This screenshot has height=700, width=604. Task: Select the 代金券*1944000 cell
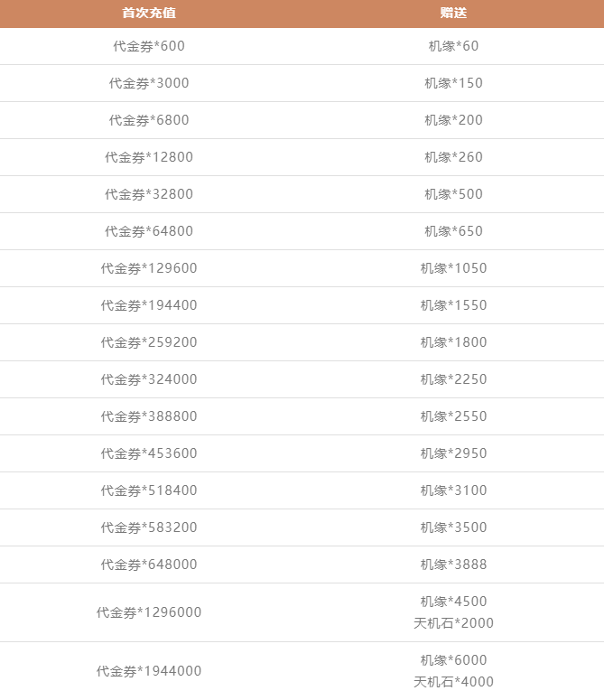click(149, 671)
